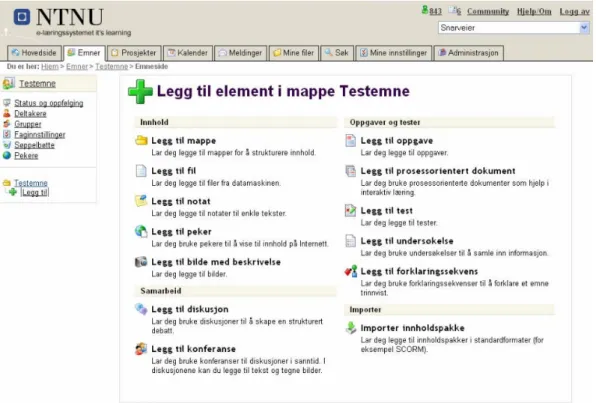Screen dimensions: 596x403
Task: Click the document icon beside Legg til fil
Action: pyautogui.click(x=141, y=171)
